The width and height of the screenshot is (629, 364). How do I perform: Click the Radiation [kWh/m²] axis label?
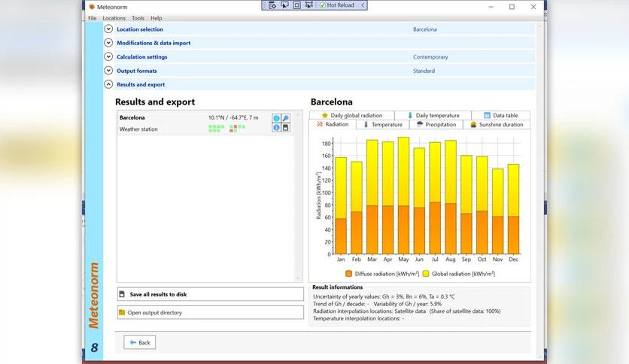coord(318,196)
